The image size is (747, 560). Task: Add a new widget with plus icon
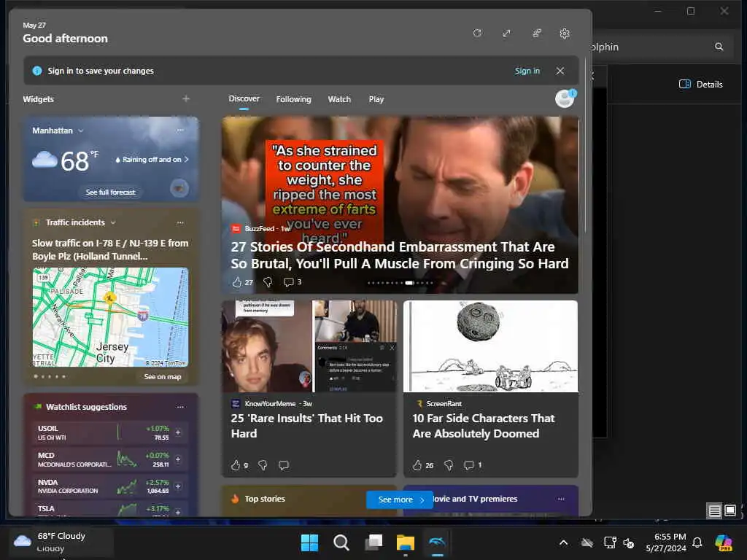pos(186,98)
